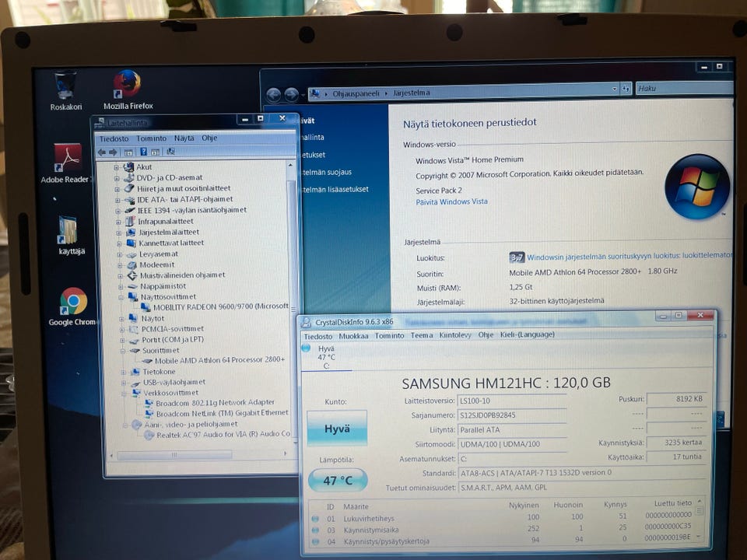Expand IDE ATA- tai ATAPI-ohjaimet node
747x560 pixels.
click(x=117, y=200)
